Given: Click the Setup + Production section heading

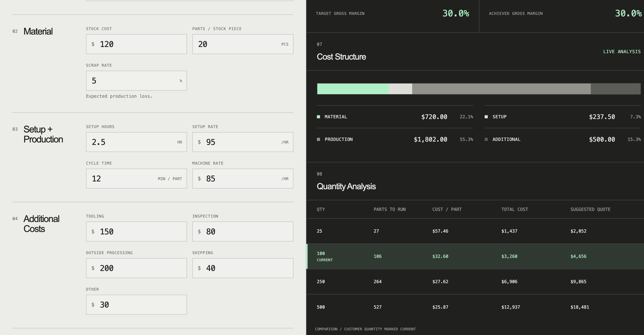Looking at the screenshot, I should tap(43, 134).
